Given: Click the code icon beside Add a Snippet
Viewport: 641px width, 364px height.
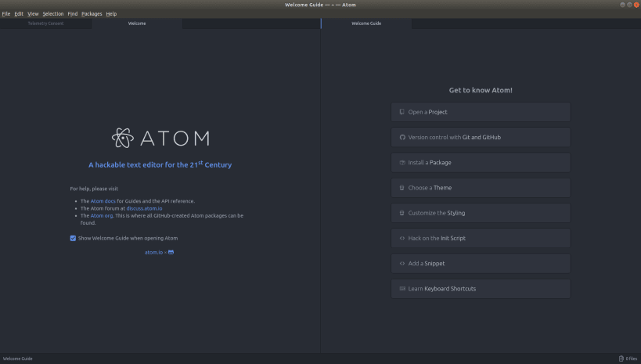Looking at the screenshot, I should pos(402,264).
